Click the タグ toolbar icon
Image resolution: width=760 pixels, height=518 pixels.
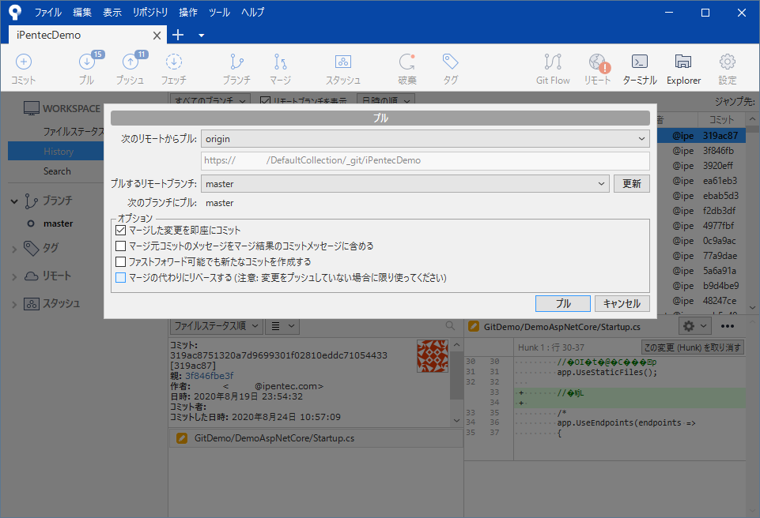tap(450, 69)
